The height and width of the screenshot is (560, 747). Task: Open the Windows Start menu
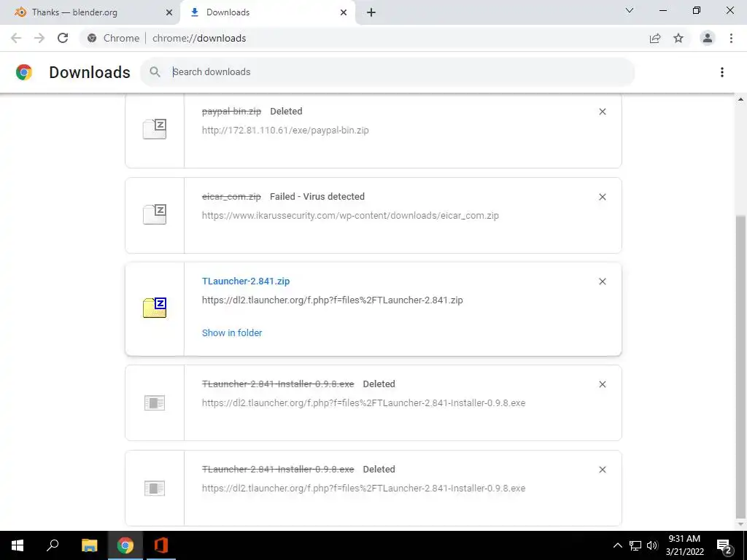click(18, 545)
